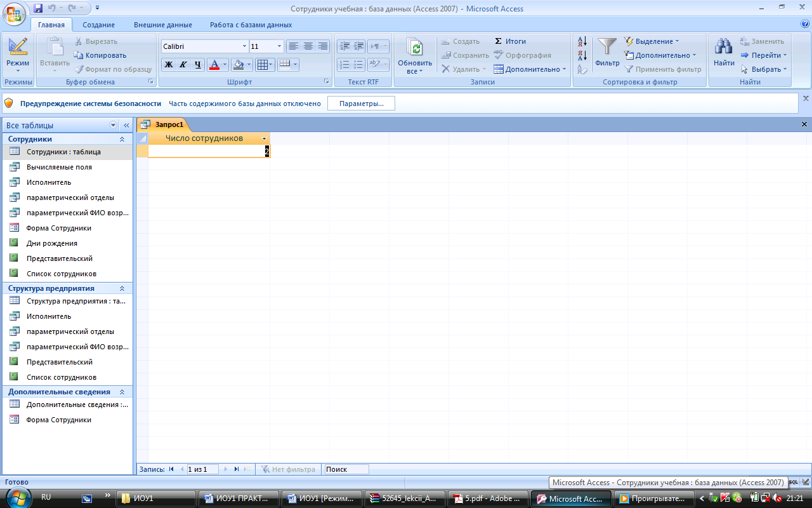Select Дополнительные сведения table item
Image resolution: width=812 pixels, height=508 pixels.
[x=67, y=404]
